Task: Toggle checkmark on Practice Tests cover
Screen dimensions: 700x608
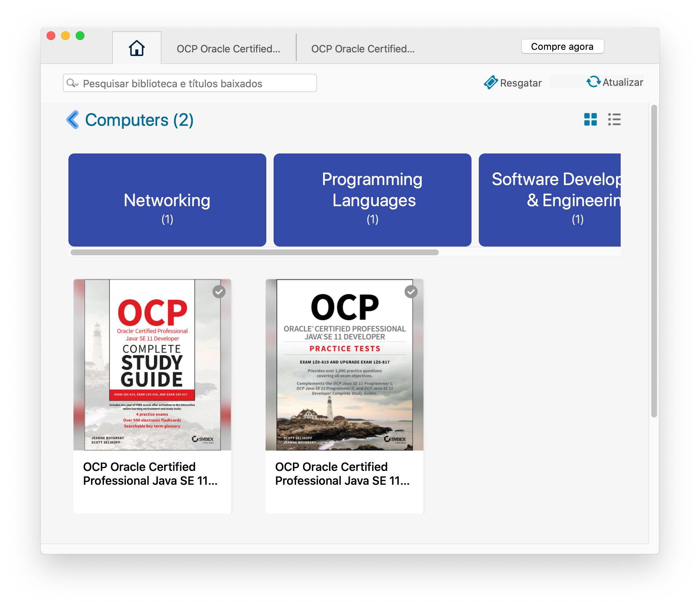Action: pos(411,292)
